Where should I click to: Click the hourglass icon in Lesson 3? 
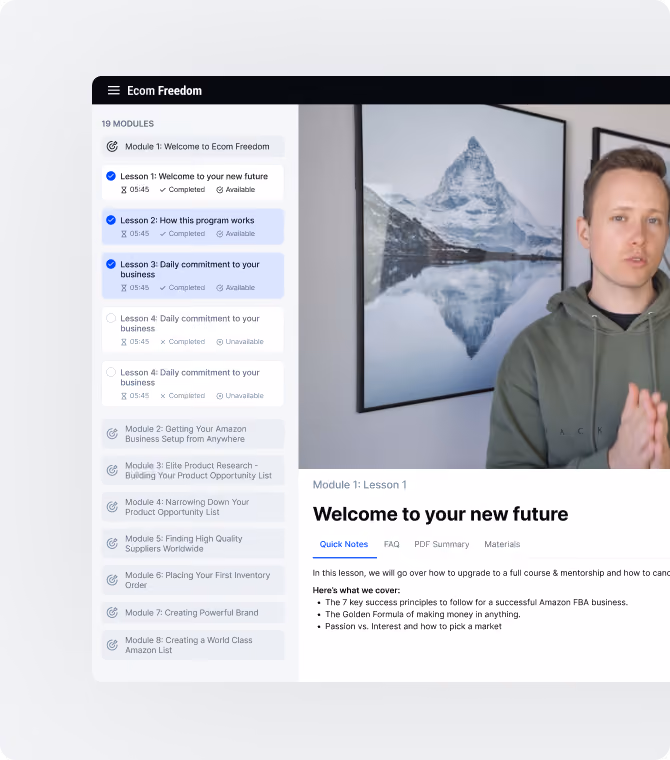tap(124, 288)
